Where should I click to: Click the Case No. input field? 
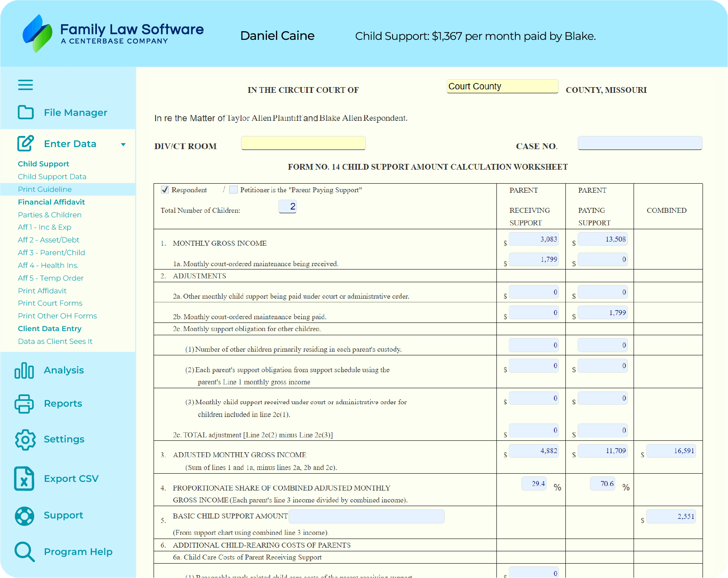pos(639,143)
